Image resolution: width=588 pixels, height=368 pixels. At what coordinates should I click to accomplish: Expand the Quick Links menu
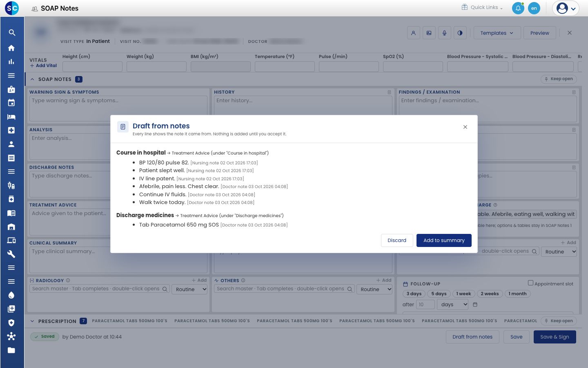click(x=482, y=7)
